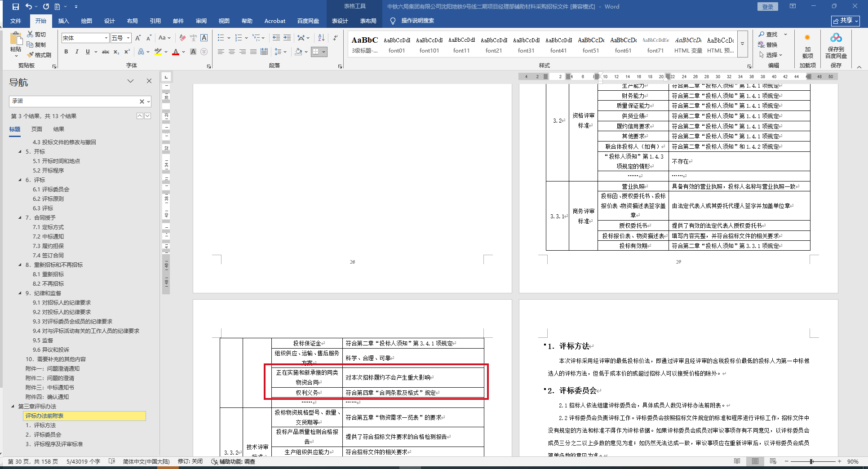868x469 pixels.
Task: Toggle character shading
Action: click(193, 52)
